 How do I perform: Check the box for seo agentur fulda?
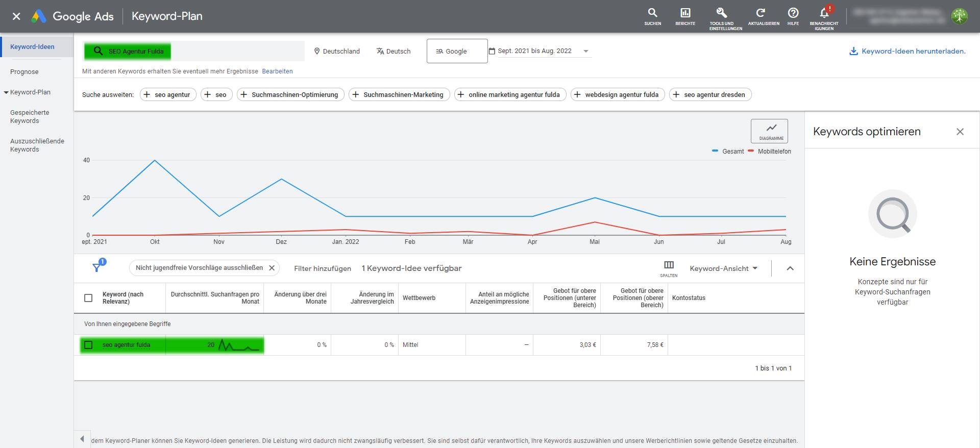pyautogui.click(x=88, y=345)
